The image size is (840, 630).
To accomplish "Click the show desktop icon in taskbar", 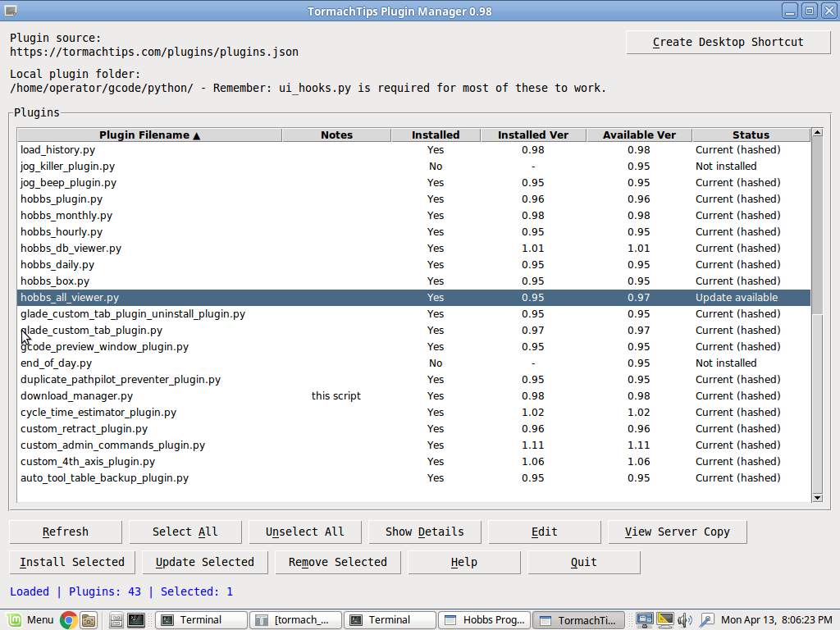I will point(116,620).
